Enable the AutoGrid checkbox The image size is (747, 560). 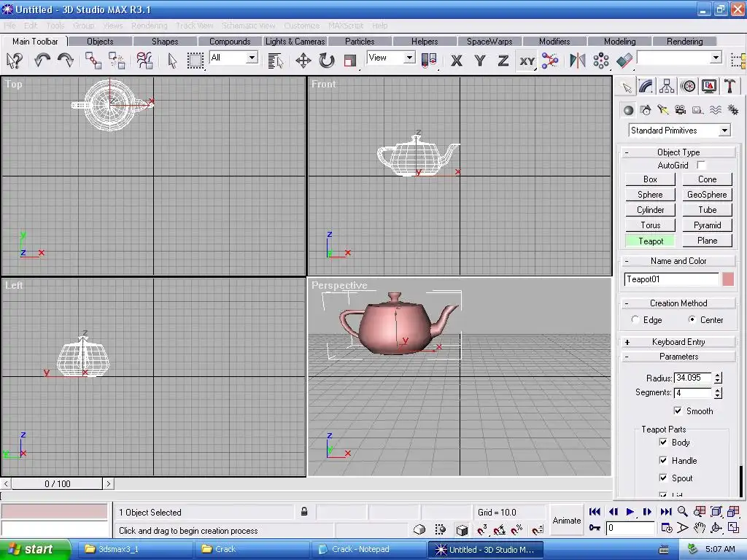point(701,165)
